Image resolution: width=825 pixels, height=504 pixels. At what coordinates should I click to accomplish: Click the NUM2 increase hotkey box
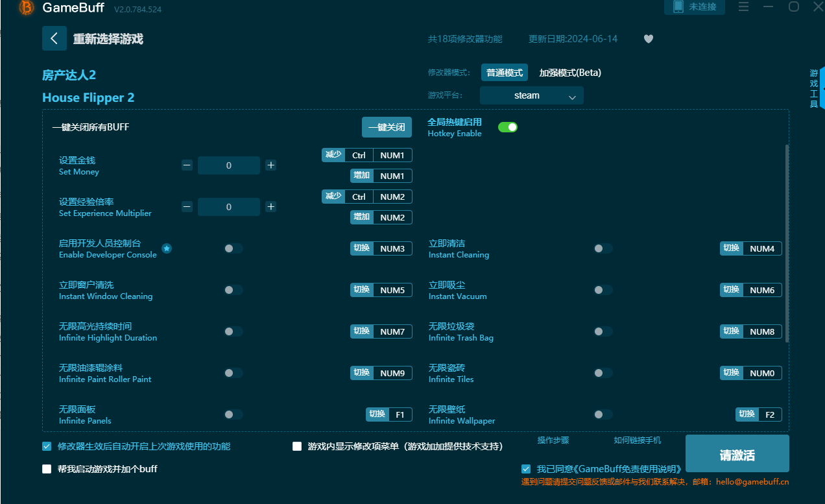tap(381, 217)
